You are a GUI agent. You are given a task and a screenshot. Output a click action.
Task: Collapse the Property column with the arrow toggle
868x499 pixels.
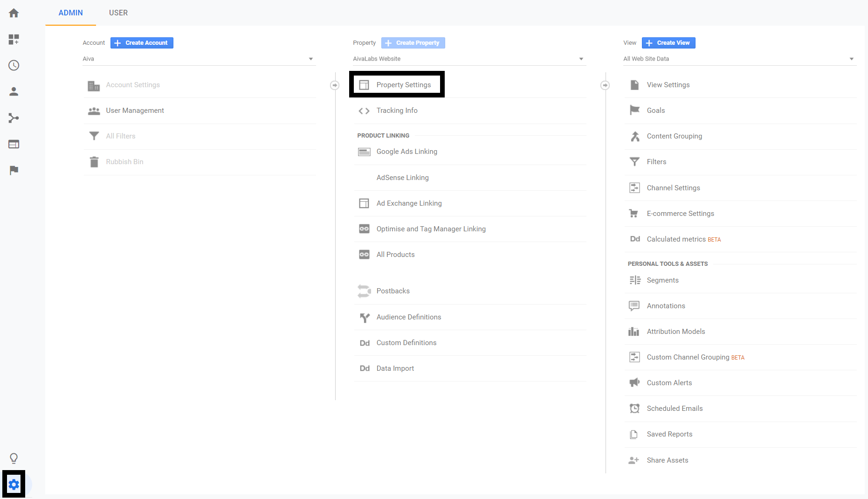click(x=605, y=85)
